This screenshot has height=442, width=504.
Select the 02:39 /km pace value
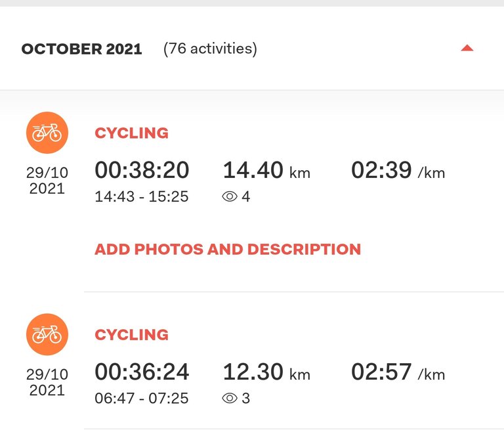click(398, 170)
